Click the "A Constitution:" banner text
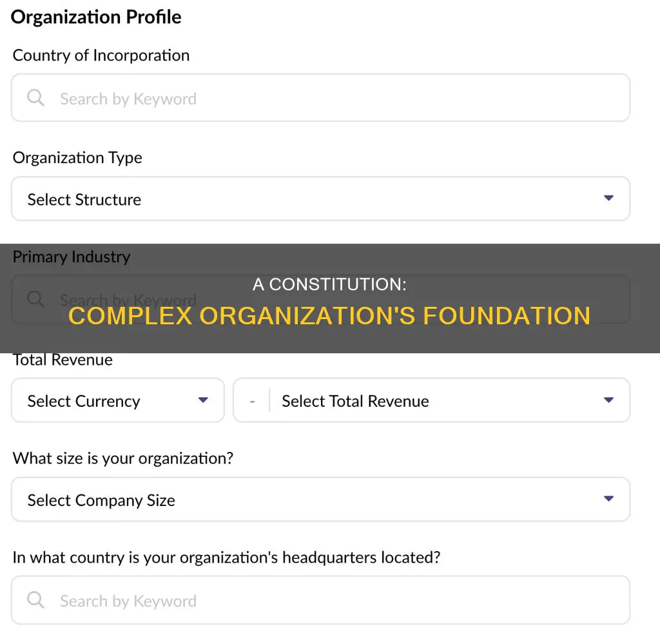Image resolution: width=660 pixels, height=644 pixels. click(329, 284)
